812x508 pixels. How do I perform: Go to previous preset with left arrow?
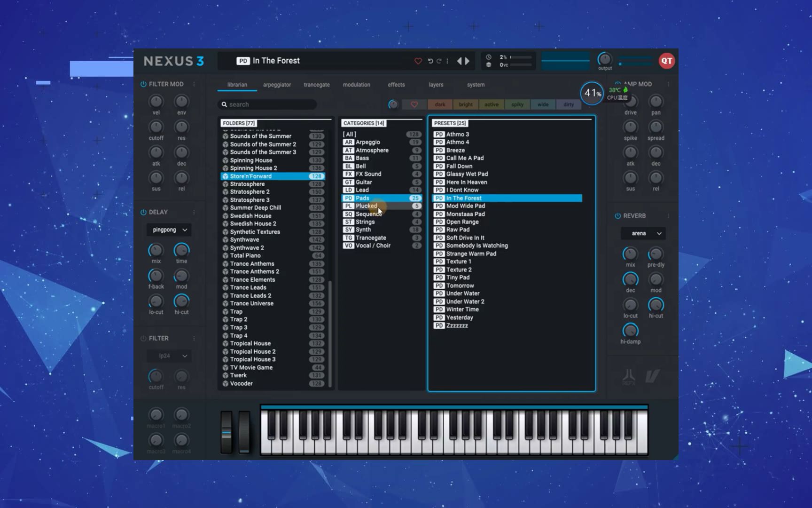click(x=460, y=61)
